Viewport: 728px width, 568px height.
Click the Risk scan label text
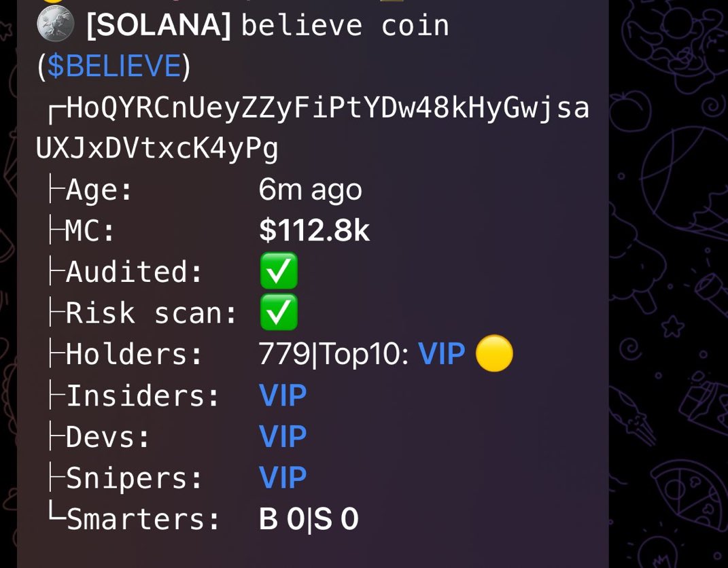(x=152, y=313)
